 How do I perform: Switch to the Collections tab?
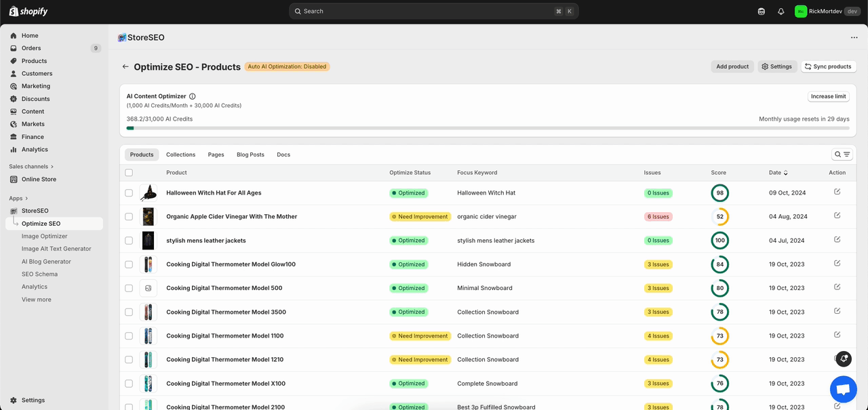[180, 155]
